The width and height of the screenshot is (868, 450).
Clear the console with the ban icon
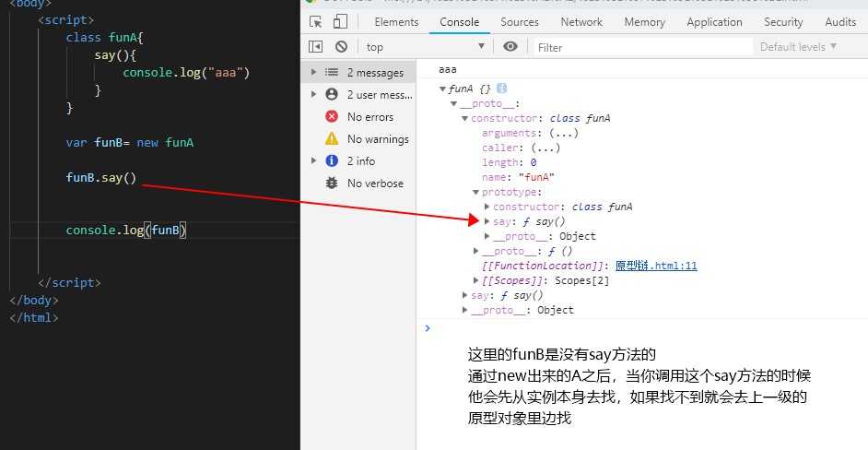click(x=342, y=47)
